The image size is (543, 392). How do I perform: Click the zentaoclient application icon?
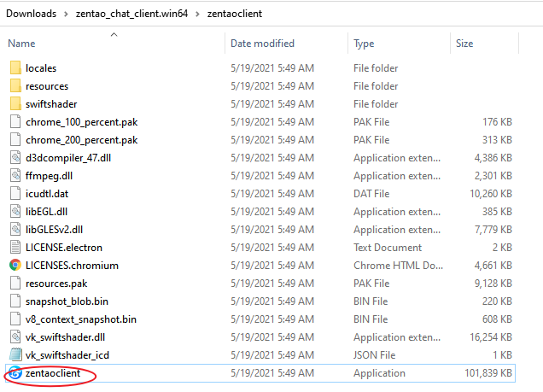click(x=15, y=373)
